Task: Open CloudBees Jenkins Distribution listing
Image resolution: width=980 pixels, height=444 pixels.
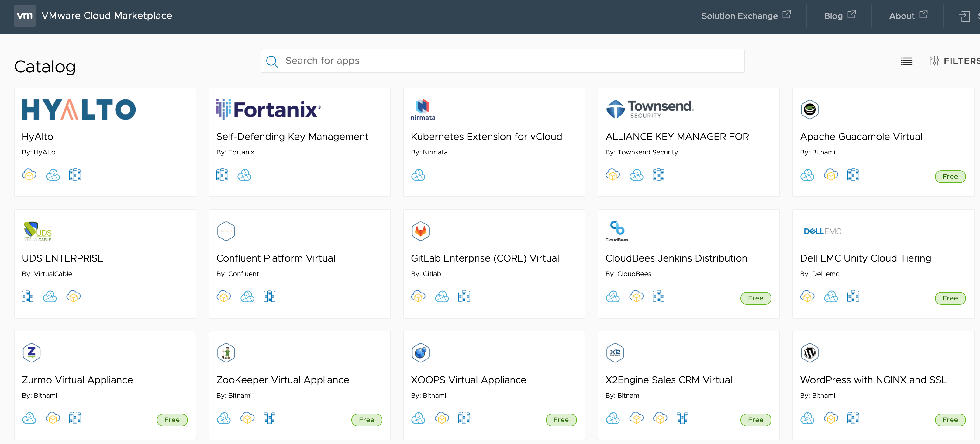Action: tap(676, 258)
